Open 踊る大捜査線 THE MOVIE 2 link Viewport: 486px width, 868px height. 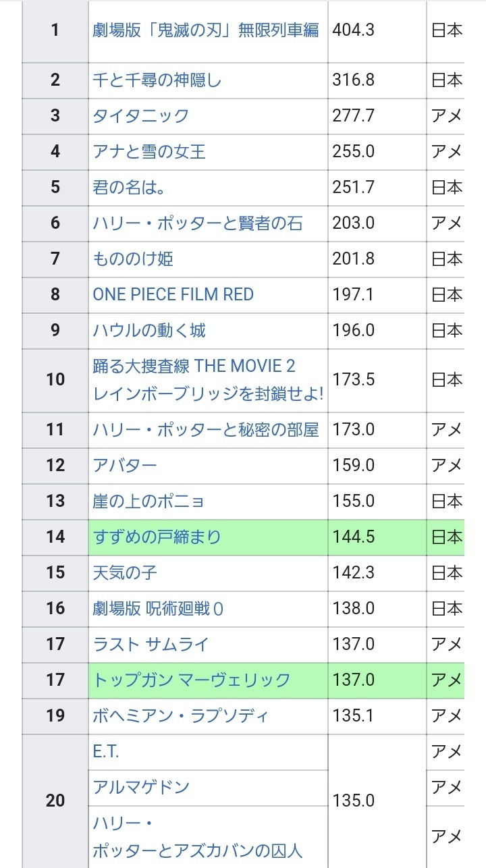[194, 367]
